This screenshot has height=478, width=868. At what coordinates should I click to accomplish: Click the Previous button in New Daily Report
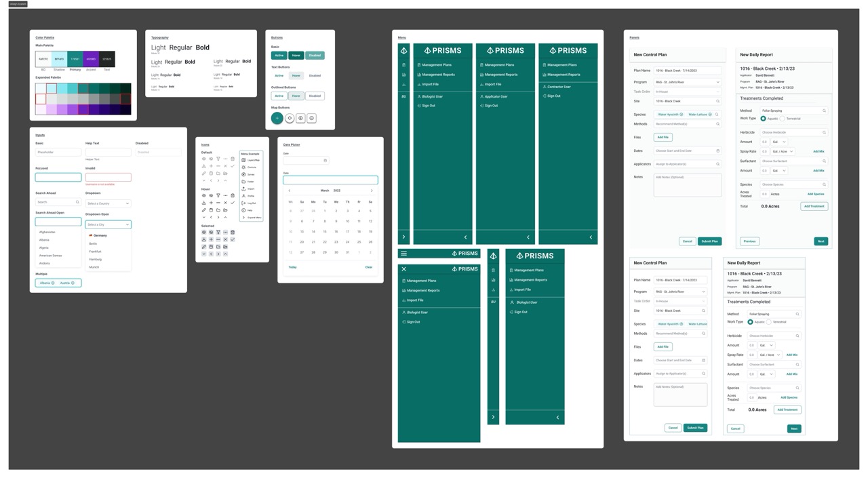(749, 241)
